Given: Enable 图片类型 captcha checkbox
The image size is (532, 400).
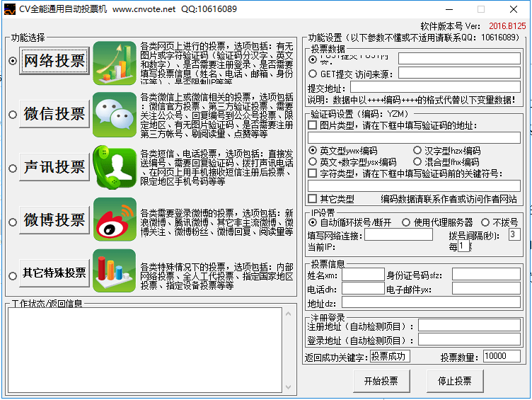Looking at the screenshot, I should (312, 125).
